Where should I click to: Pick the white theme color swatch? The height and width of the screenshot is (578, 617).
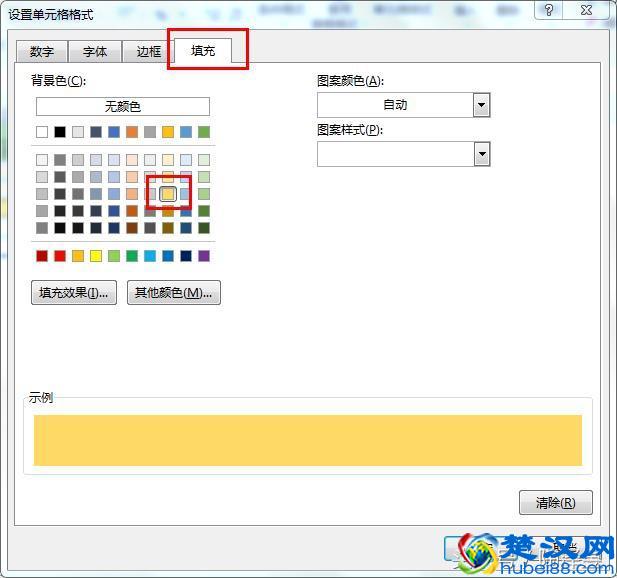(x=42, y=132)
